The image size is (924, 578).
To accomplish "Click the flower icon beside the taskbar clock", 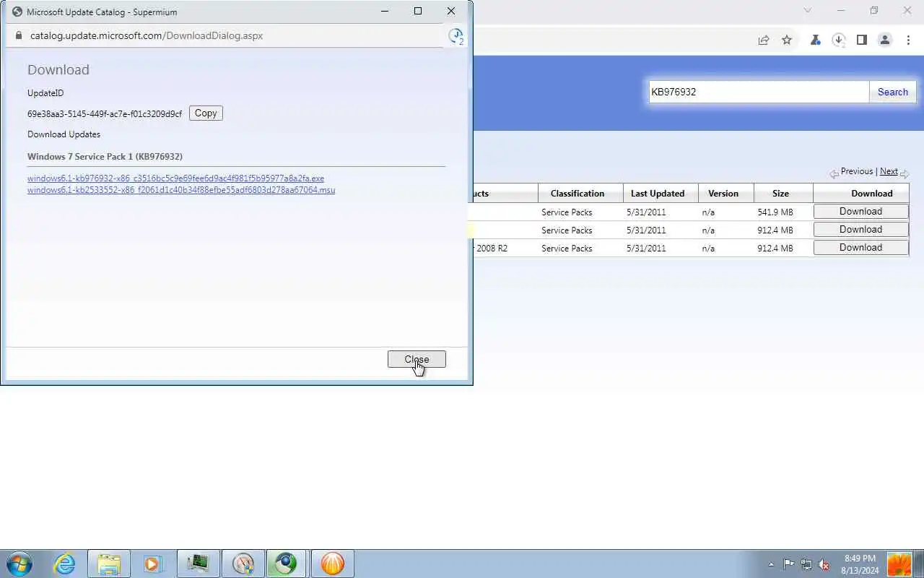I will [899, 564].
